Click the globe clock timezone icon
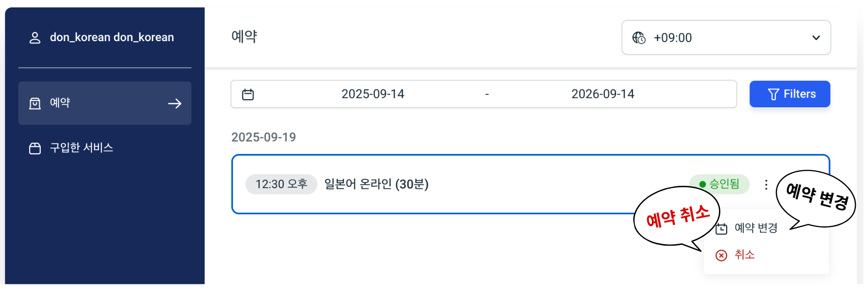The width and height of the screenshot is (868, 289). (x=639, y=37)
